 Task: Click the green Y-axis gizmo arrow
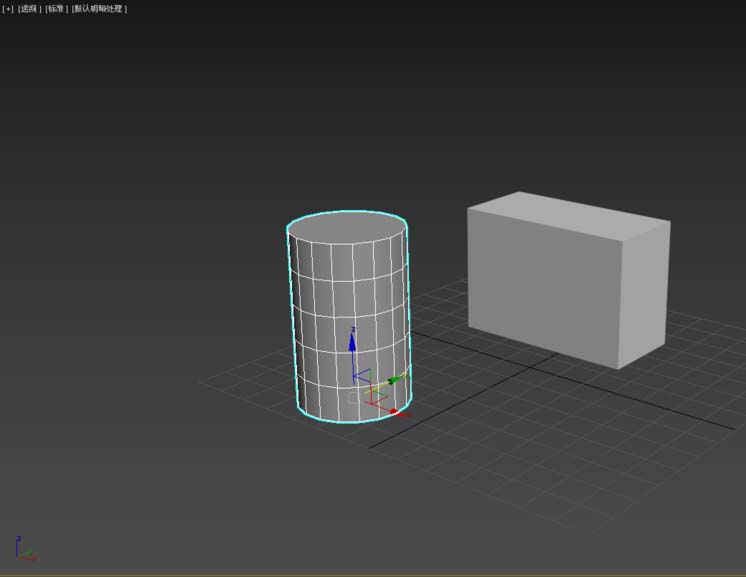tap(395, 380)
